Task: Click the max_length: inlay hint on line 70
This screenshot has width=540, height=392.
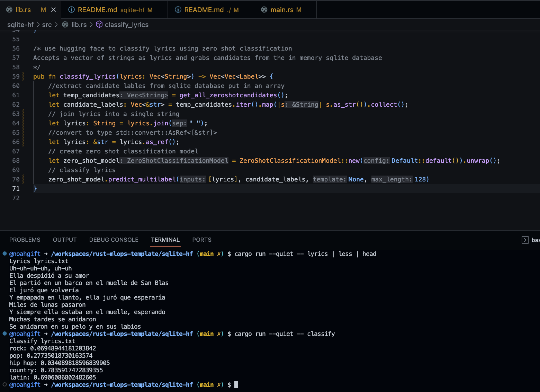Action: pos(392,179)
